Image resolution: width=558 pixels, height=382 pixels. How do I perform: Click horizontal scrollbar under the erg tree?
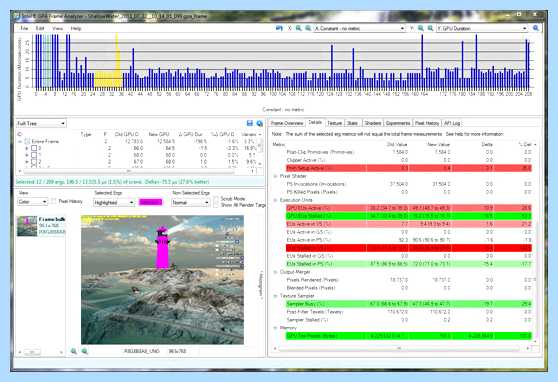(128, 171)
